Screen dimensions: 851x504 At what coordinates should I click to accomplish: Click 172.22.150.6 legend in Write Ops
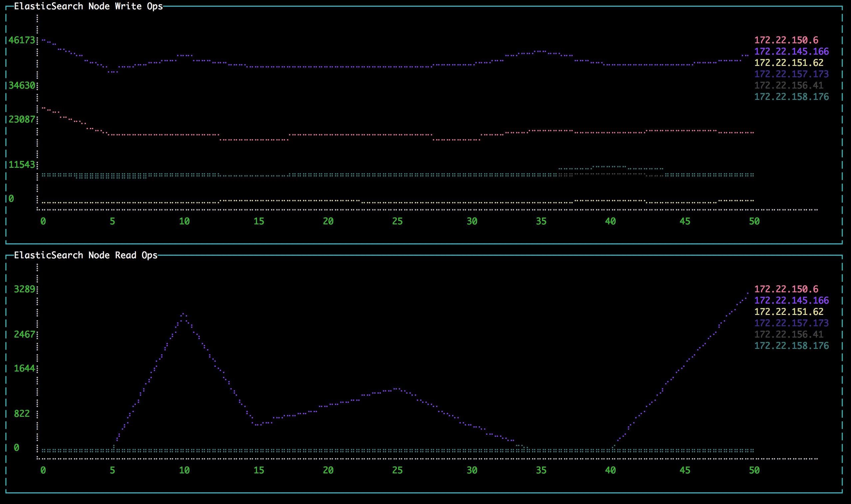(x=786, y=40)
